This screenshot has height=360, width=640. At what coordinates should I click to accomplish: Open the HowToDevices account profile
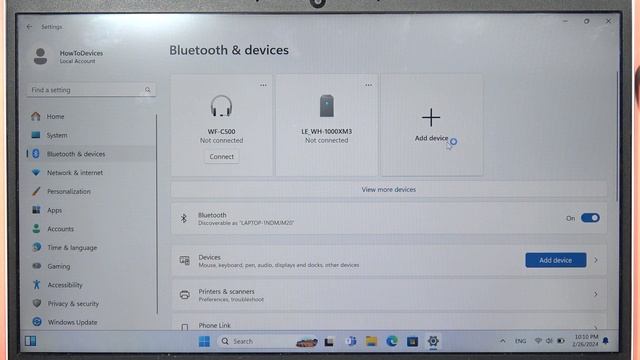(69, 56)
